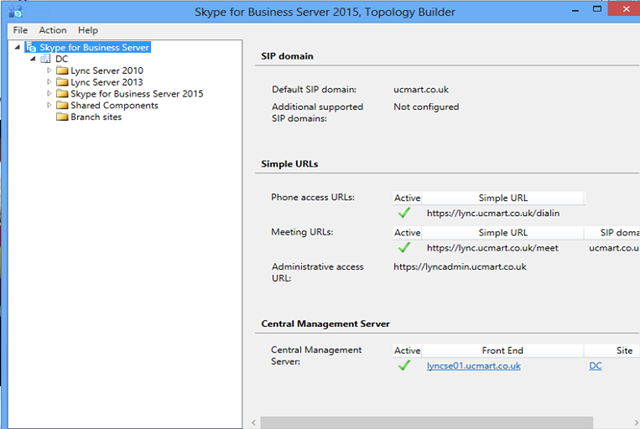640x429 pixels.
Task: Click the Branch sites folder icon
Action: tap(62, 117)
